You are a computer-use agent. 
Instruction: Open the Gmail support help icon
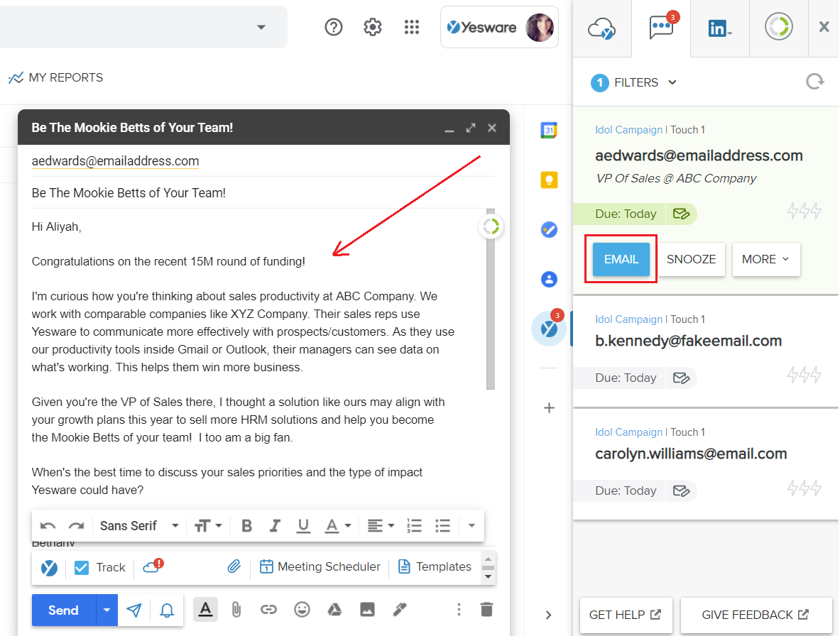(333, 27)
